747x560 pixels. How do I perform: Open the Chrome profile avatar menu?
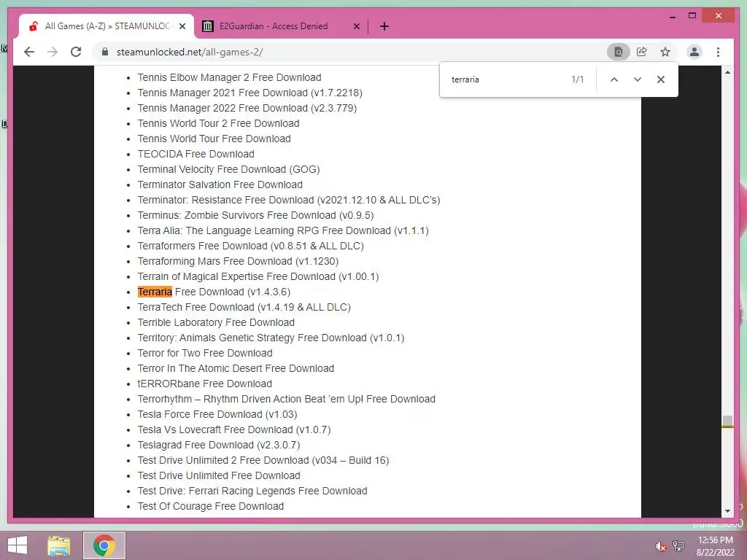pos(694,52)
